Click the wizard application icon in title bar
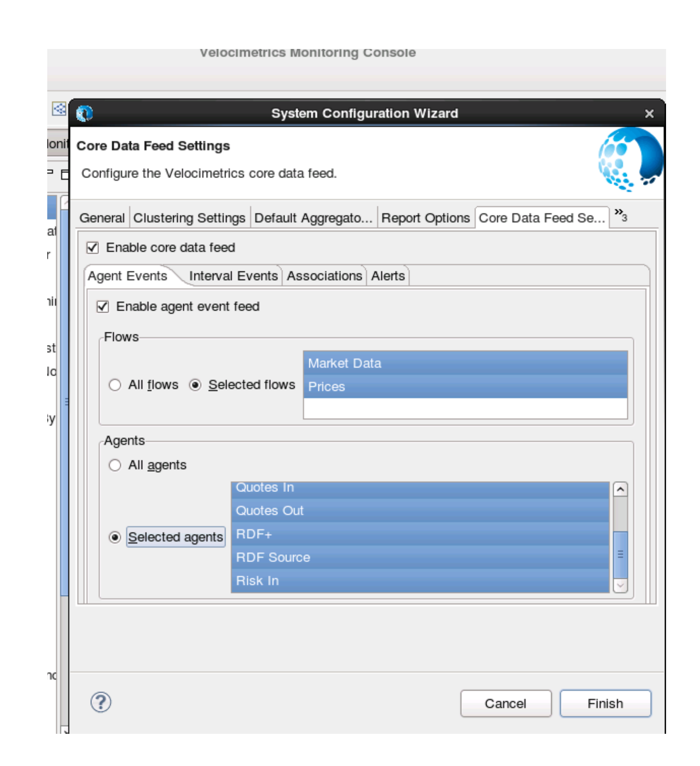The width and height of the screenshot is (700, 766). click(x=84, y=114)
